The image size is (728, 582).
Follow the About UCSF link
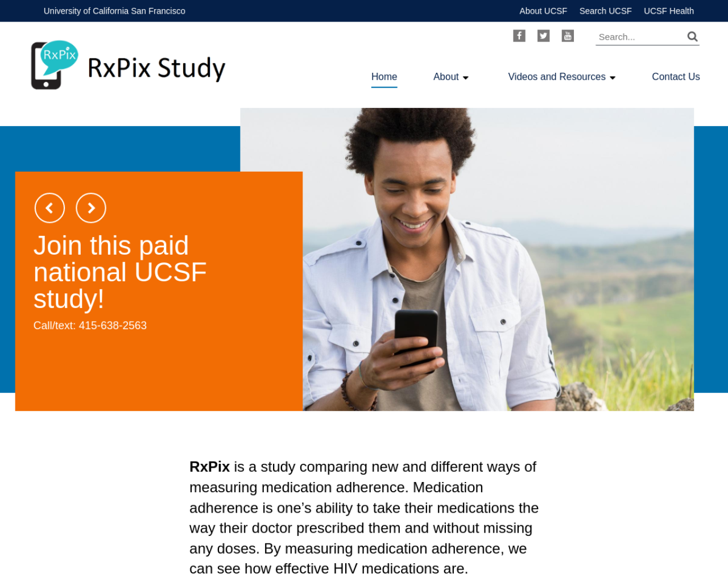tap(543, 11)
